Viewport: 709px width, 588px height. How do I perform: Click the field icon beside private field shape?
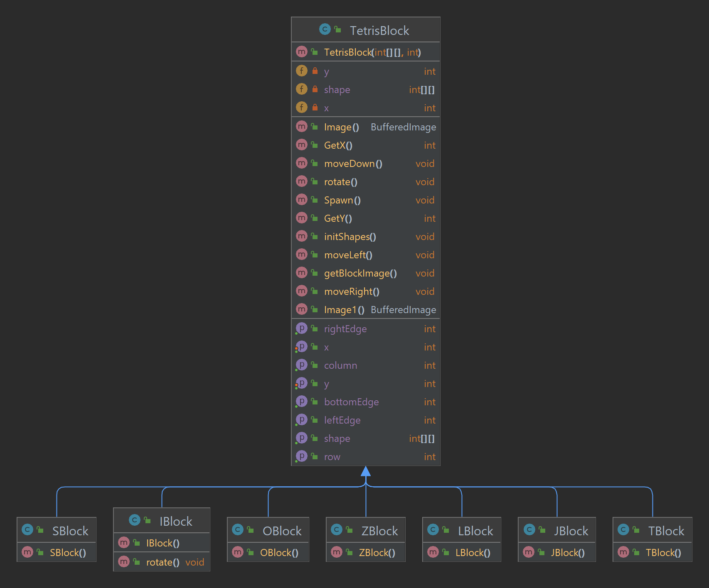coord(302,89)
